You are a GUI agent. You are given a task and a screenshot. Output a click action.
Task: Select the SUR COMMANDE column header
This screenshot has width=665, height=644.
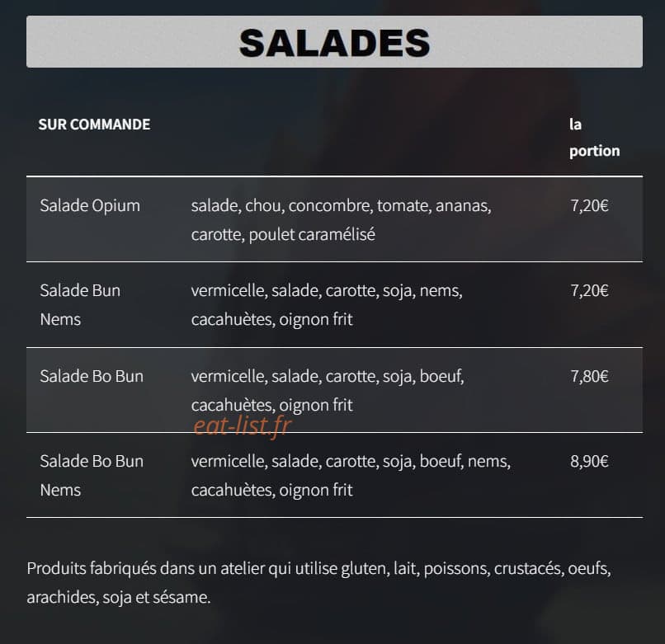click(94, 125)
